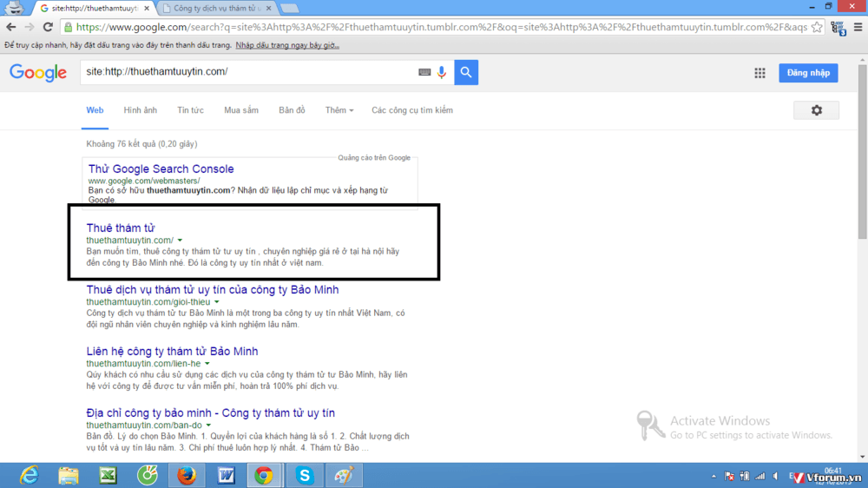Open search settings gear

(x=817, y=110)
